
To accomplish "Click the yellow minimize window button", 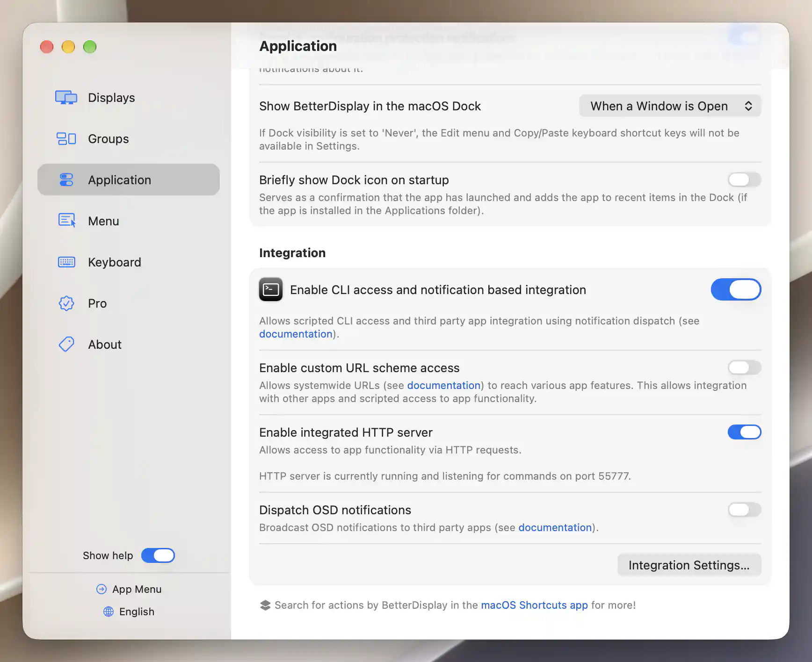I will [68, 47].
